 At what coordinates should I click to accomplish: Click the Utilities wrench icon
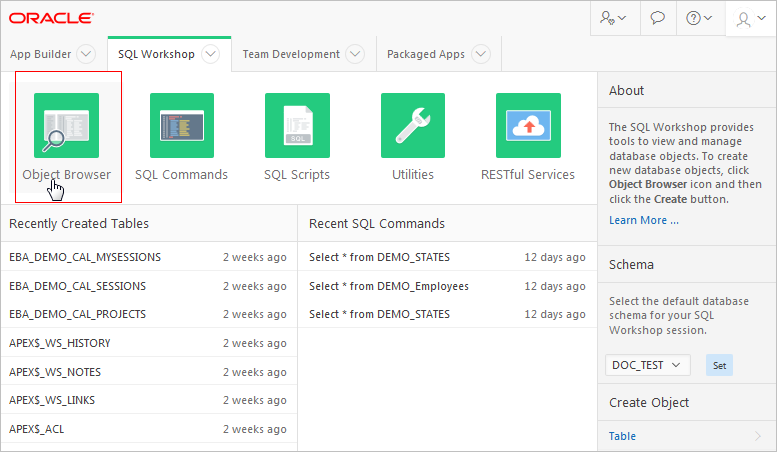tap(413, 125)
